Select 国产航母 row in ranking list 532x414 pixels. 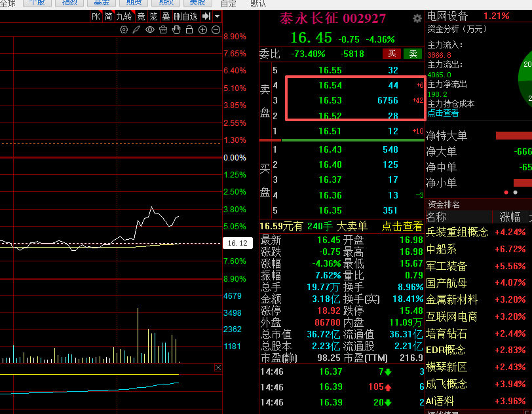[447, 283]
